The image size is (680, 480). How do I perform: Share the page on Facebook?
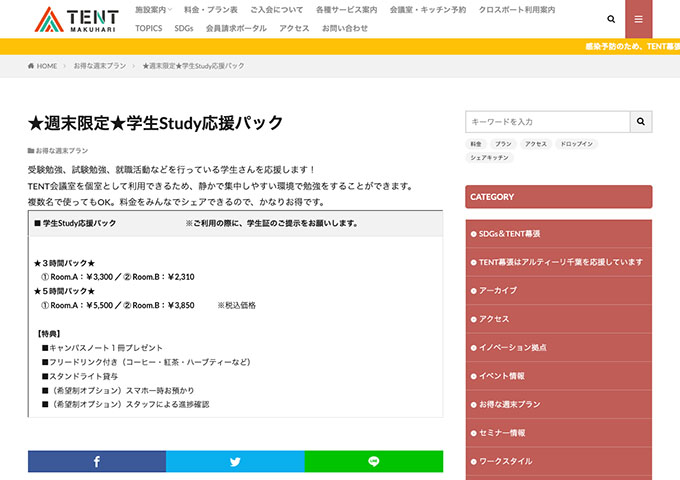97,461
